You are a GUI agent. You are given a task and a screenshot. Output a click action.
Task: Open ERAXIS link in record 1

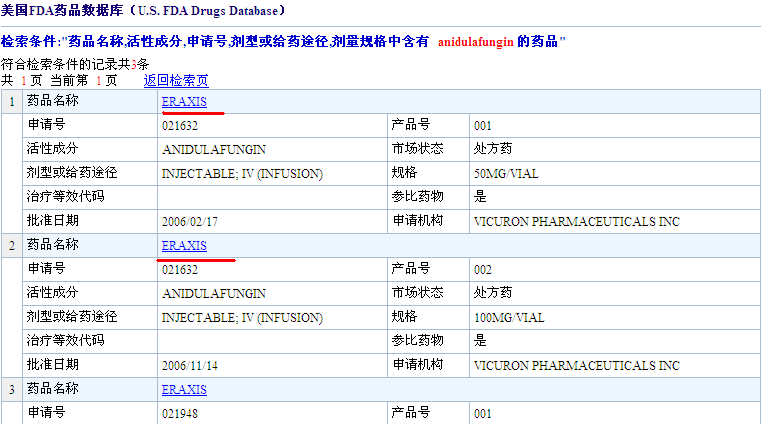(184, 102)
